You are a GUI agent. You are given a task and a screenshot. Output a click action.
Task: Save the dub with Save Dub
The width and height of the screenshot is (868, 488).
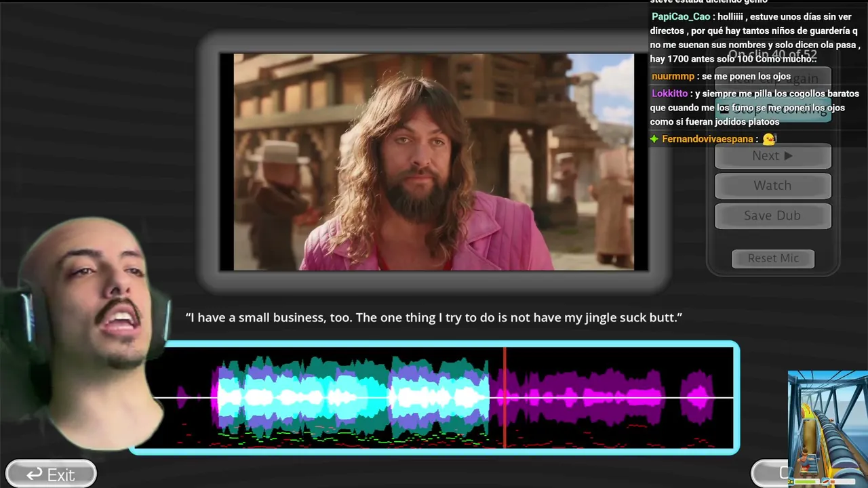(x=772, y=216)
